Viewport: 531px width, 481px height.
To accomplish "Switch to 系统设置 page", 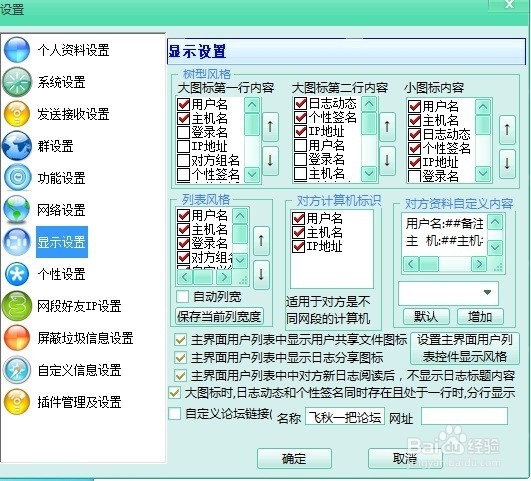I will [61, 82].
